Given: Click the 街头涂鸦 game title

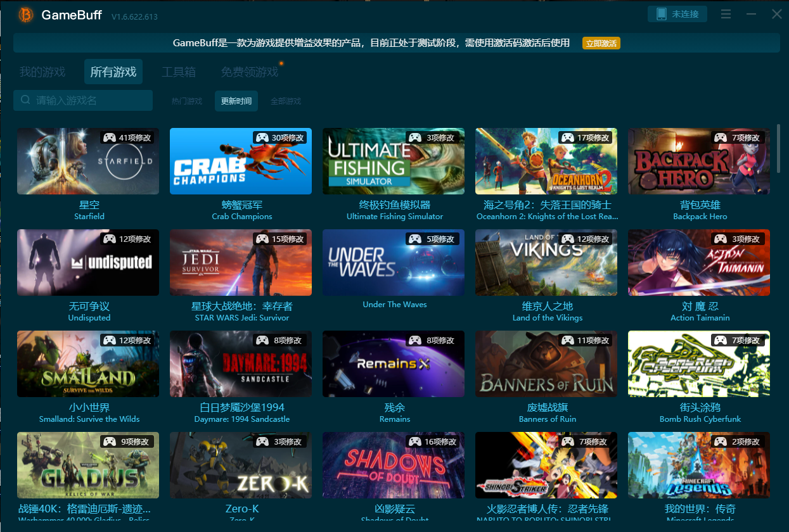Looking at the screenshot, I should coord(700,407).
